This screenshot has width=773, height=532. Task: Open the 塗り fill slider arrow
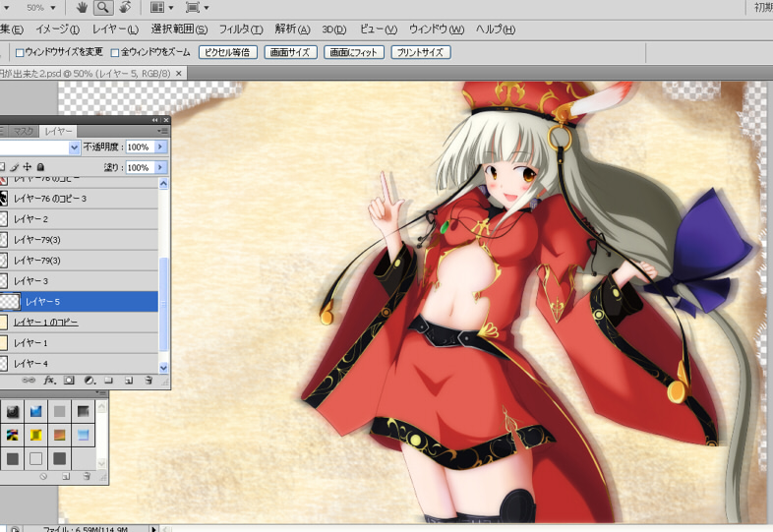[x=160, y=168]
